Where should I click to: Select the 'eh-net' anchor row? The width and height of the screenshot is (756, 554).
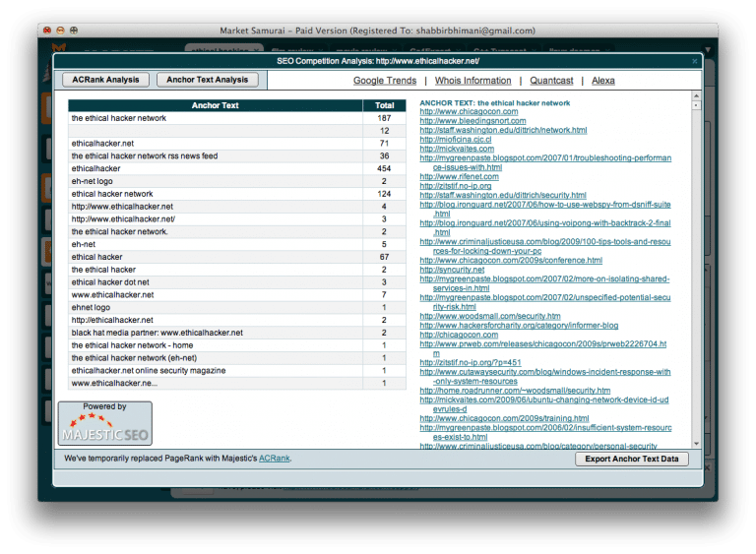pyautogui.click(x=236, y=244)
